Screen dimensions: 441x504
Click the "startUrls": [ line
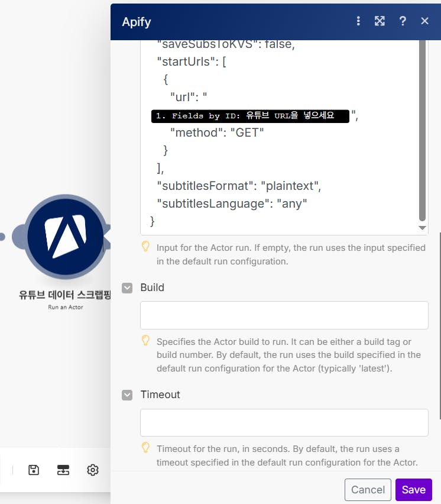tap(192, 62)
